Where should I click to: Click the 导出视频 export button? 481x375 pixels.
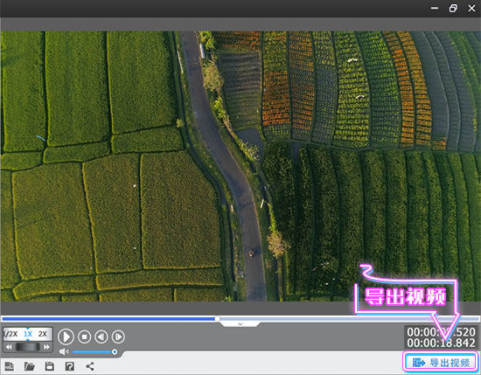coord(441,362)
